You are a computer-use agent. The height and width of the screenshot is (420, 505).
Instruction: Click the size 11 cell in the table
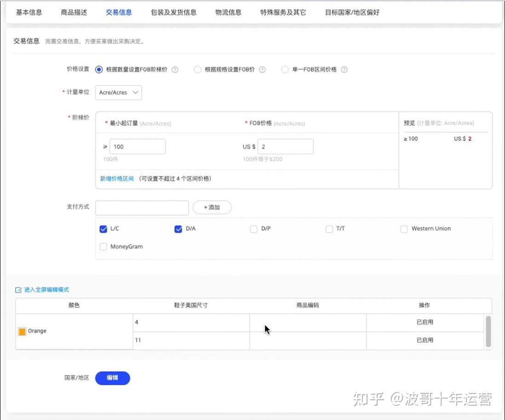coord(191,341)
